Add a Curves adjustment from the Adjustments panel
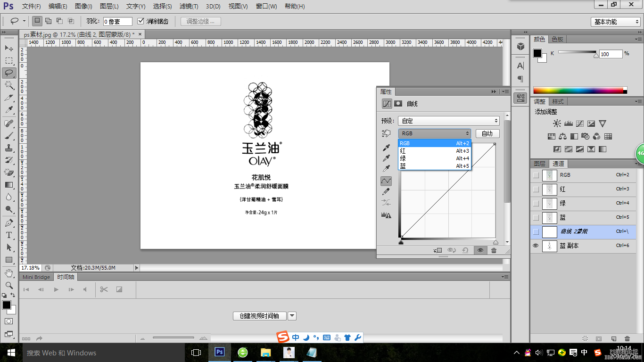 click(x=580, y=123)
